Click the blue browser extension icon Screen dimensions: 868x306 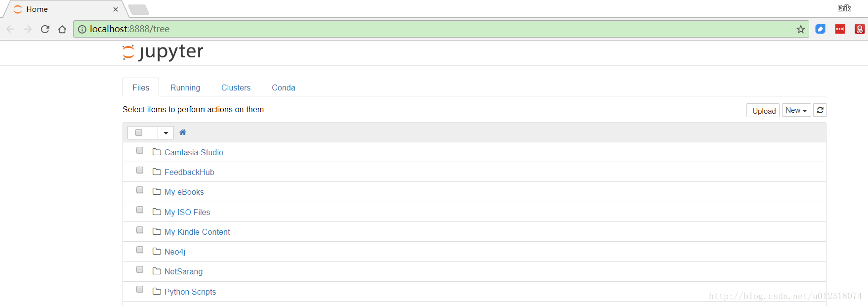point(821,29)
